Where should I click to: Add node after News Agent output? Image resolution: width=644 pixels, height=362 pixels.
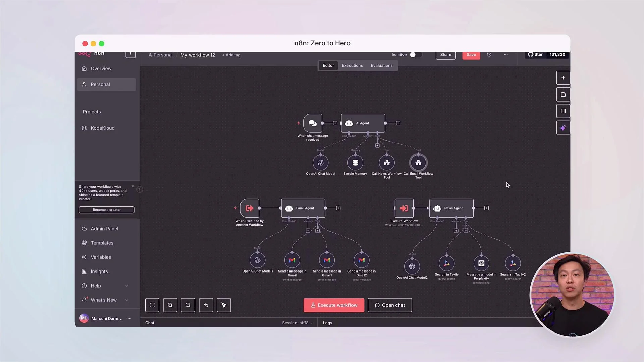pos(487,208)
